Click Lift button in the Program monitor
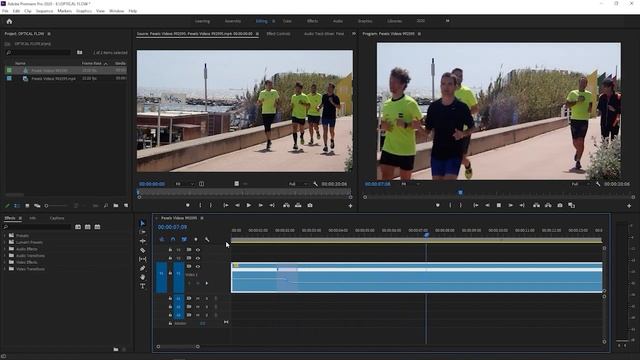This screenshot has height=360, width=640. (536, 205)
